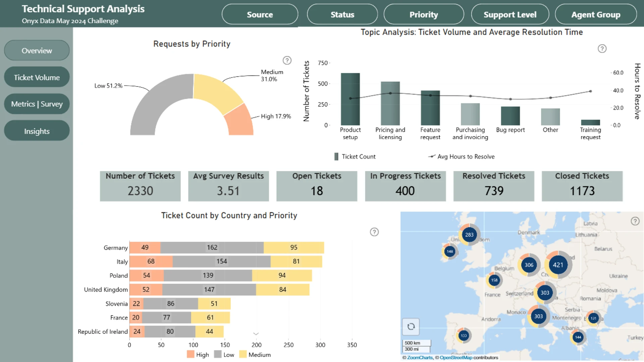Click help icon for Ticket Count by Country
Screen dimensions: 644x362
tap(374, 232)
